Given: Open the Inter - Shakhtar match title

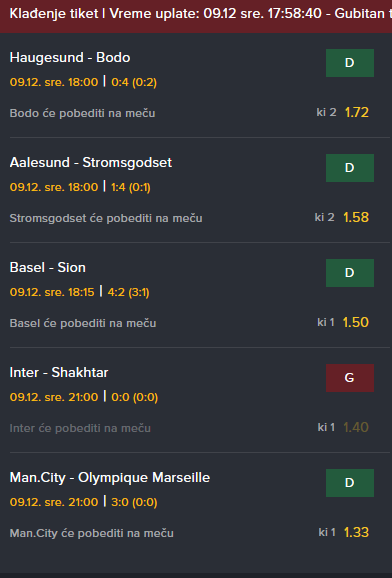Looking at the screenshot, I should click(59, 373).
